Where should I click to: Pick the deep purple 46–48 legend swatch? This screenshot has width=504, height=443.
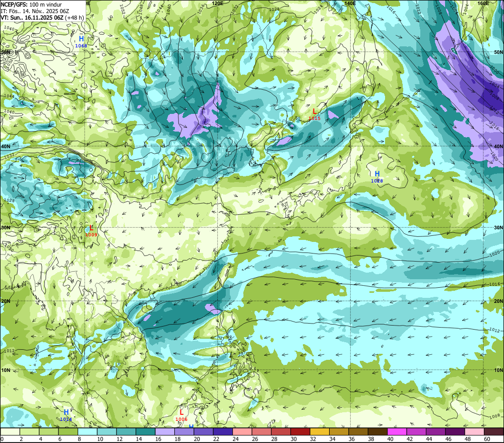click(x=455, y=431)
